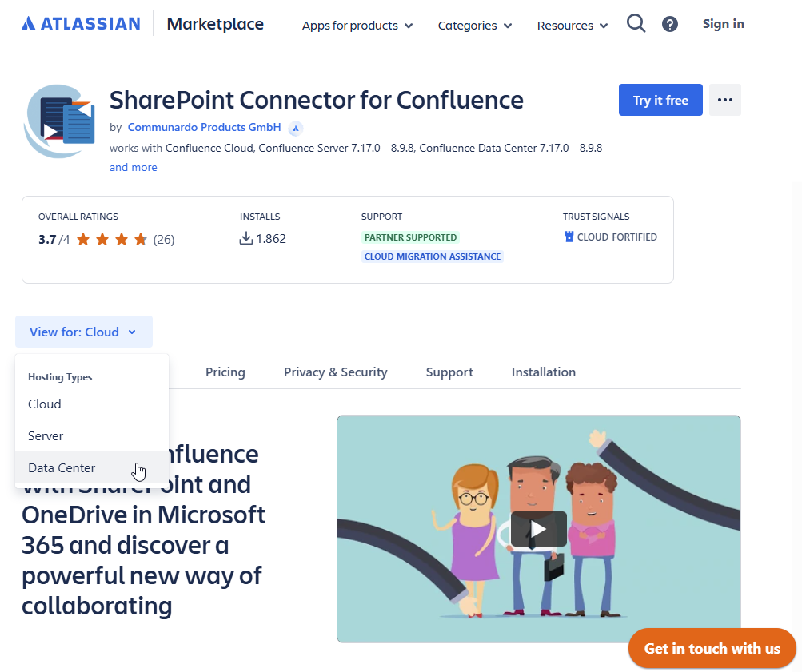The image size is (802, 672).
Task: Switch to the Pricing tab
Action: tap(225, 372)
